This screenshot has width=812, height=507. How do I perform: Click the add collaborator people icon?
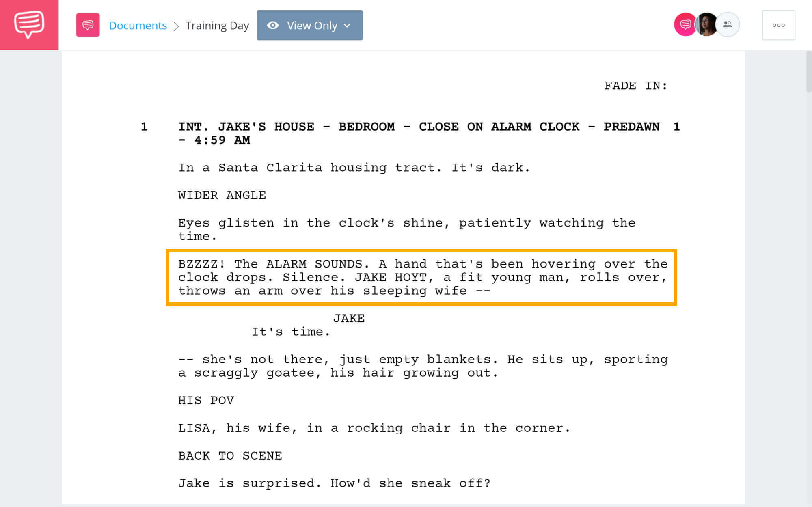click(x=727, y=24)
